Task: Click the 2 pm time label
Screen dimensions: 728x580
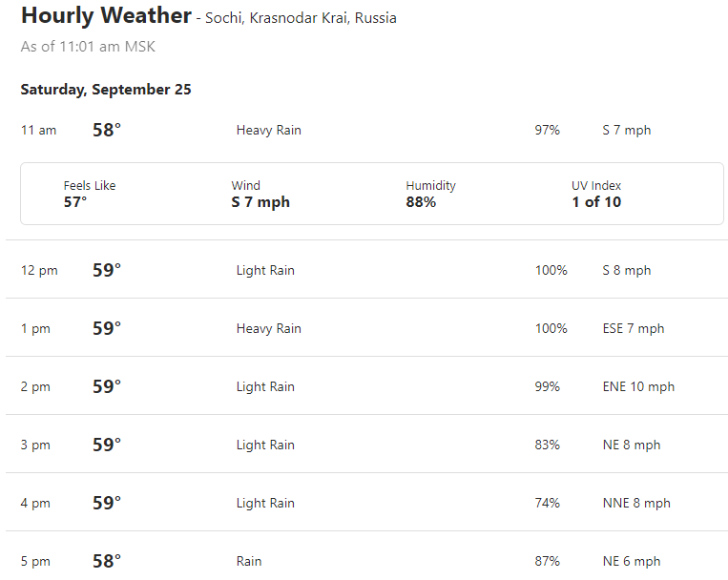Action: coord(35,386)
